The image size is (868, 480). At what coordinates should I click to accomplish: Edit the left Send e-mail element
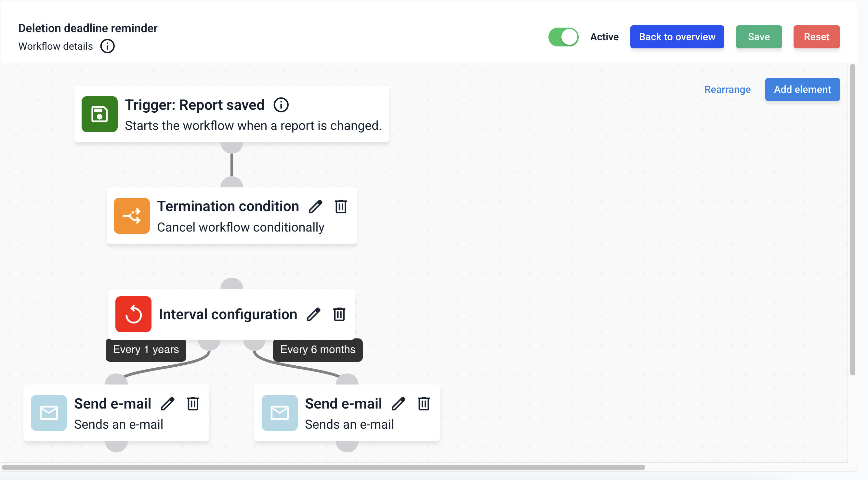pyautogui.click(x=167, y=404)
